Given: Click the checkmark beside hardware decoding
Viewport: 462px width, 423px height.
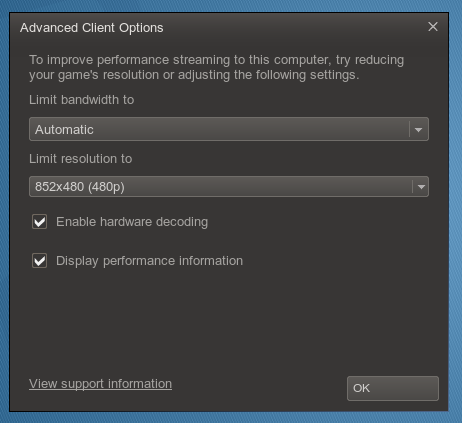Looking at the screenshot, I should coord(39,222).
